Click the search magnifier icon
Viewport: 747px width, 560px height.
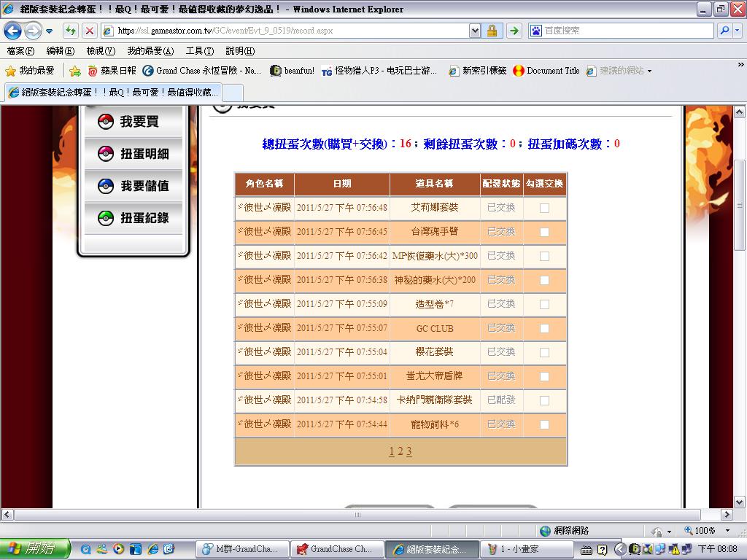(x=724, y=31)
